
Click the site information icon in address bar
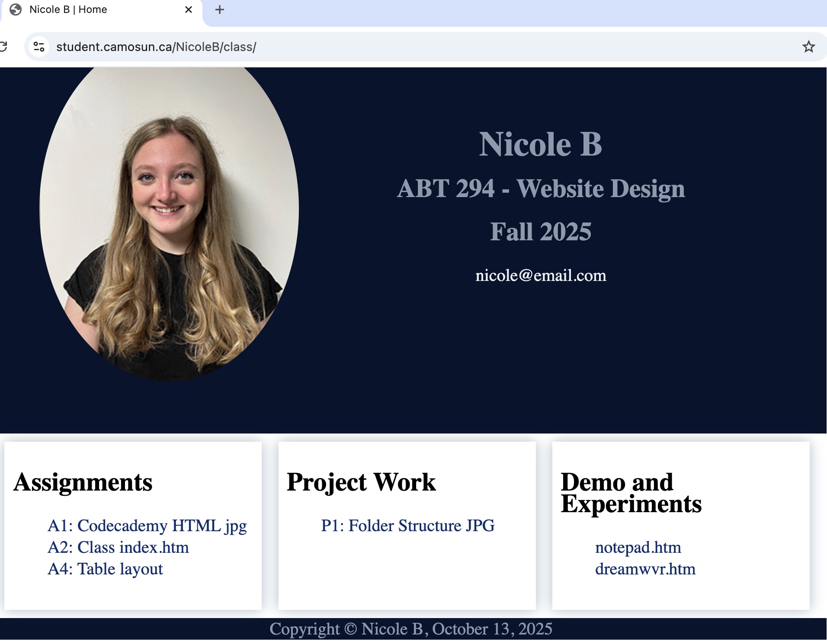(x=39, y=47)
